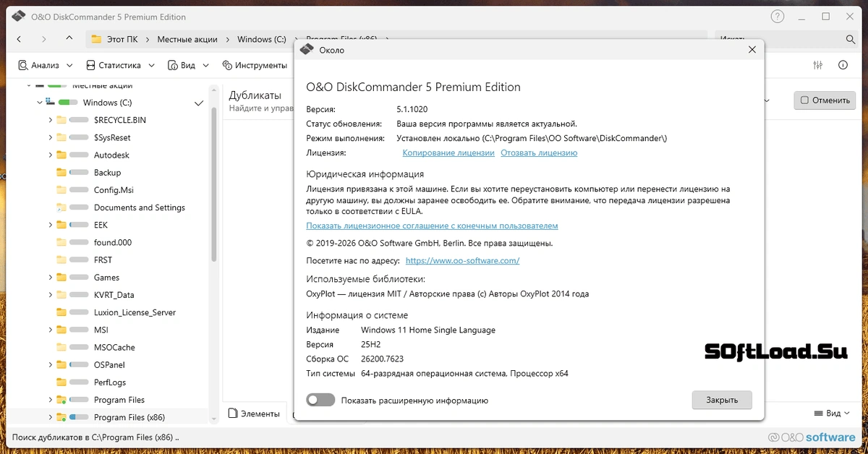Switch to the Элементы tab
This screenshot has height=454, width=868.
(x=254, y=414)
